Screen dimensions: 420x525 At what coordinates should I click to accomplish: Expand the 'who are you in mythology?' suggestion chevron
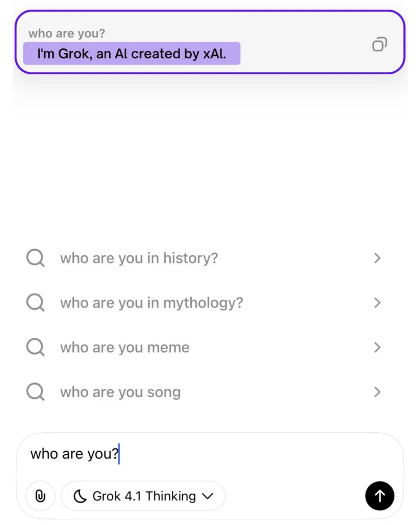pyautogui.click(x=377, y=302)
